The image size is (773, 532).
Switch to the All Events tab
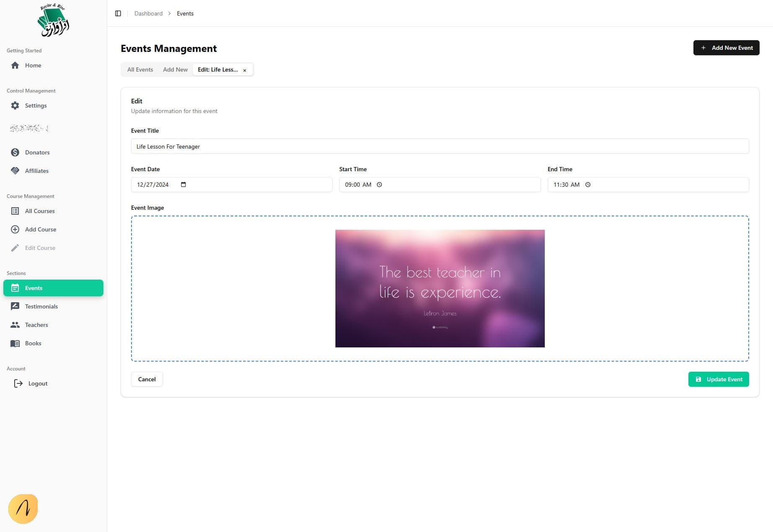pos(140,69)
